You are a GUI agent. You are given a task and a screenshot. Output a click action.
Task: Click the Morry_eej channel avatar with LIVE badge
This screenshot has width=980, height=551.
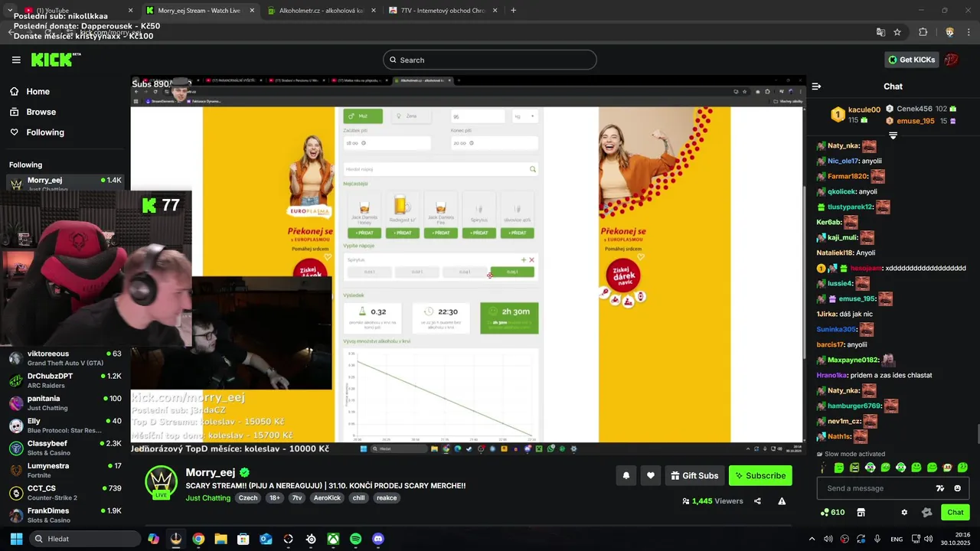(162, 482)
